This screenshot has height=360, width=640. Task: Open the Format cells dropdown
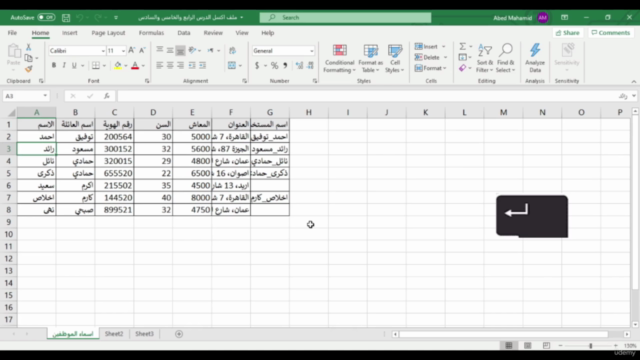point(431,68)
